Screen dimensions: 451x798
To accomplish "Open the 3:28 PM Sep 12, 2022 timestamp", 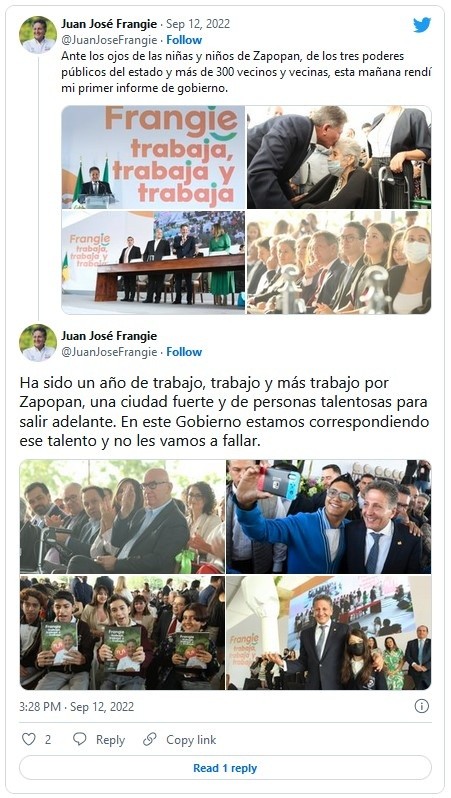I will pyautogui.click(x=76, y=706).
